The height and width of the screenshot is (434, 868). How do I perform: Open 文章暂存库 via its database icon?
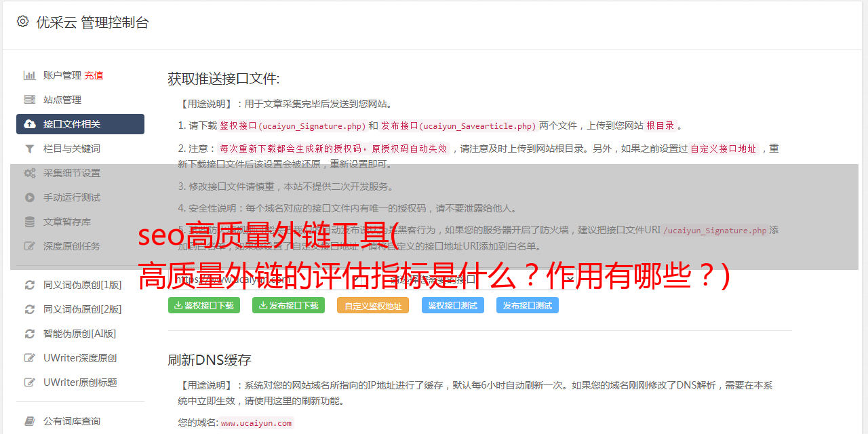pyautogui.click(x=30, y=222)
